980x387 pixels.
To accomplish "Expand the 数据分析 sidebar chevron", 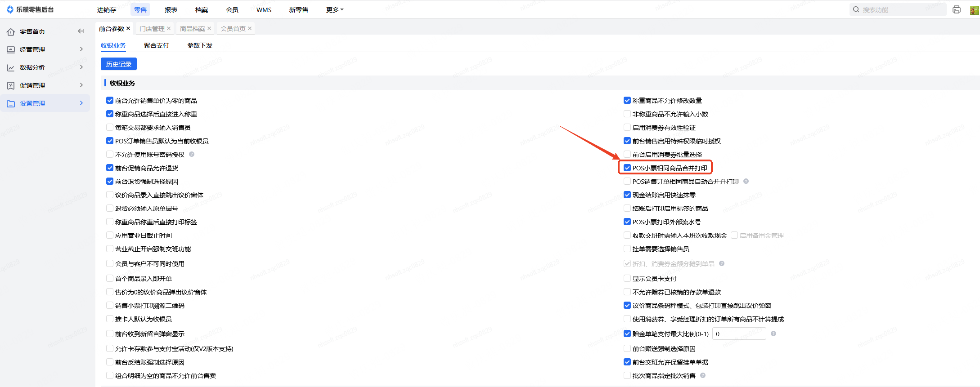I will coord(81,67).
